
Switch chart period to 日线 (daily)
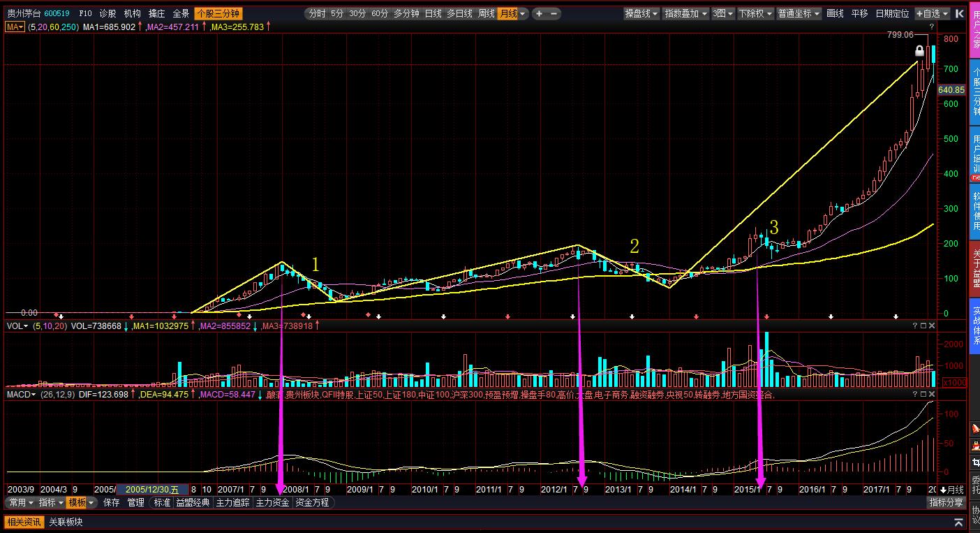(x=433, y=13)
